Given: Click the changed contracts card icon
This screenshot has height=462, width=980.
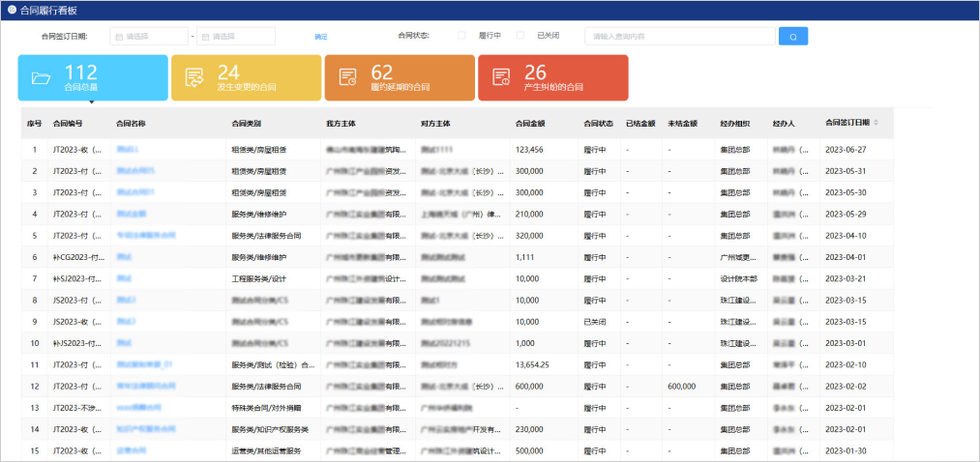Looking at the screenshot, I should [x=194, y=78].
